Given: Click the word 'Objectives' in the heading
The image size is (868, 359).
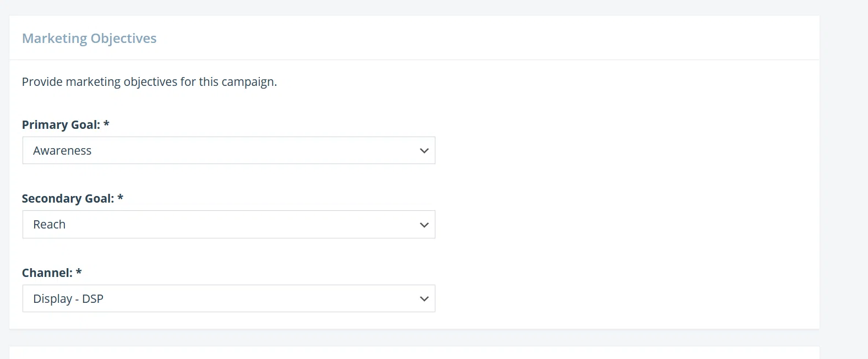Looking at the screenshot, I should (x=123, y=39).
